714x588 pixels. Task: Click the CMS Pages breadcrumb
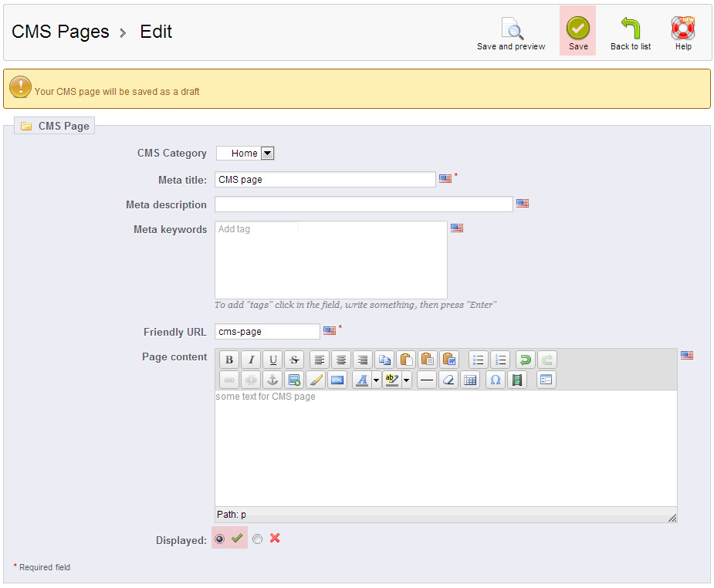point(60,32)
